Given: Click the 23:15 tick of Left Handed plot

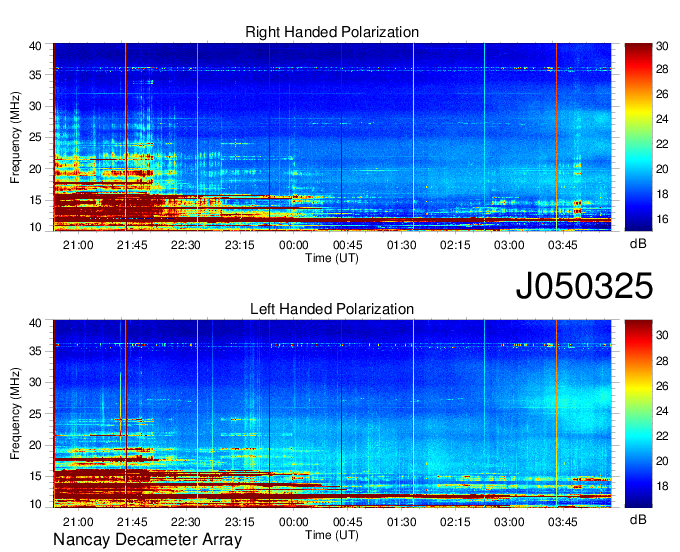Looking at the screenshot, I should [239, 522].
